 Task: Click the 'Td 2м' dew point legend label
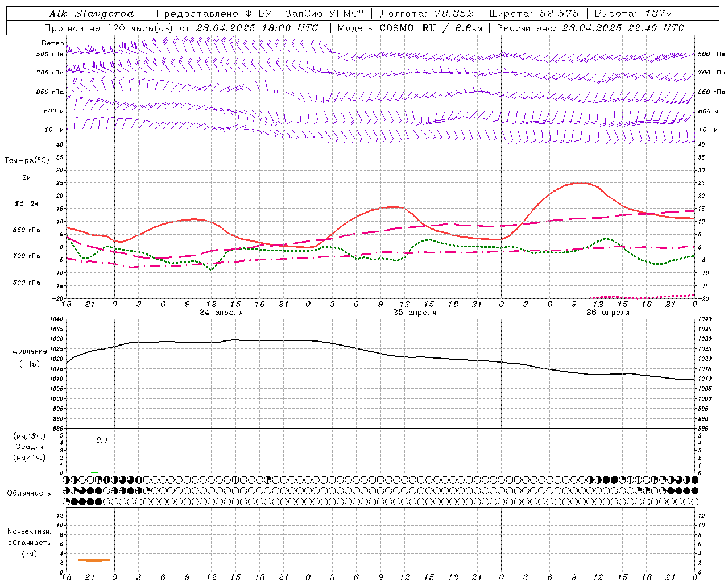[27, 203]
